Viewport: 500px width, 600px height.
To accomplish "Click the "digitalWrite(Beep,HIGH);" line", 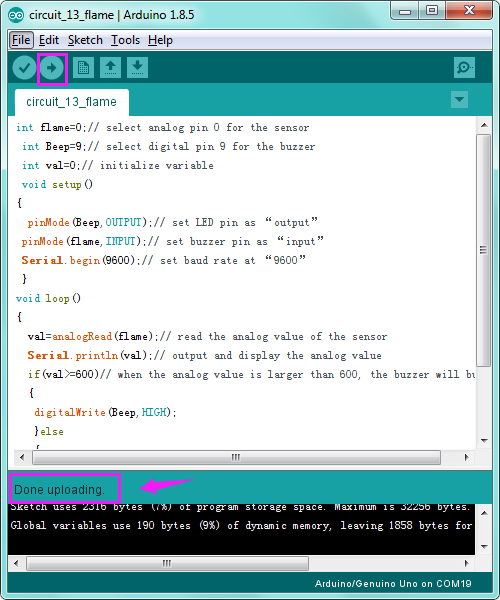I will [x=105, y=412].
